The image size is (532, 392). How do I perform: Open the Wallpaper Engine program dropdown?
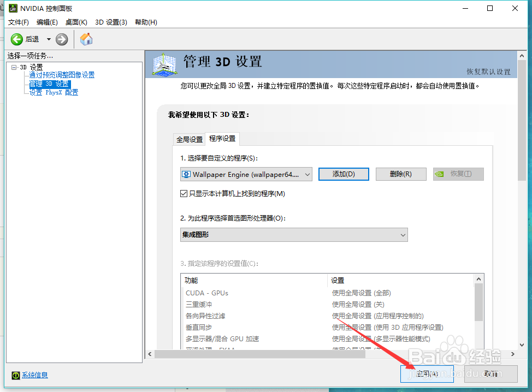point(246,174)
